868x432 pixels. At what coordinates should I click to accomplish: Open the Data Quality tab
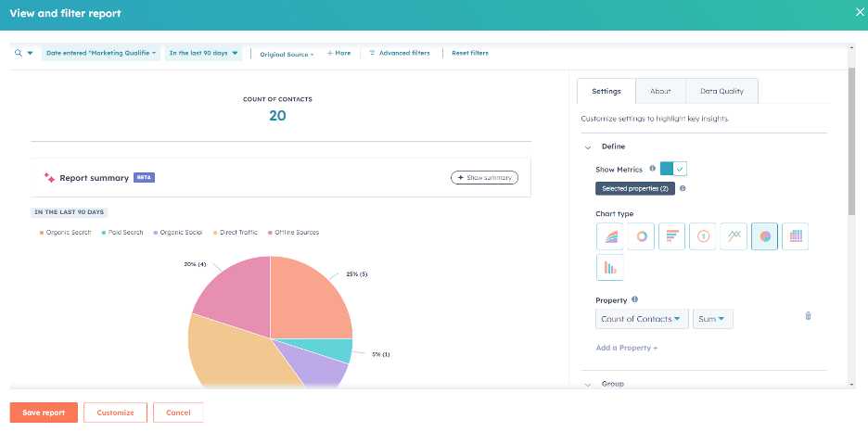721,92
